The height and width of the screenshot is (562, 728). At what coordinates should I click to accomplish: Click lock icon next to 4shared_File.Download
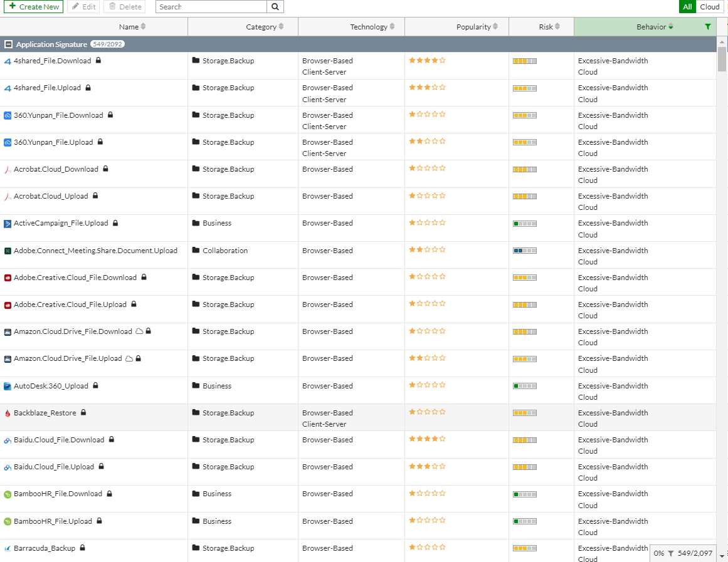(x=98, y=60)
